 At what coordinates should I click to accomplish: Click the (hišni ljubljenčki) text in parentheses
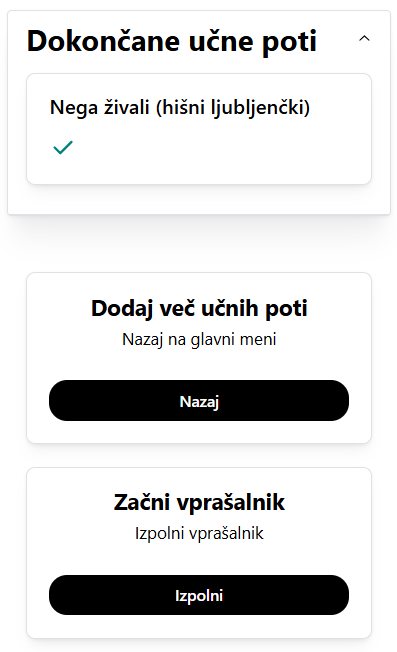pos(233,108)
